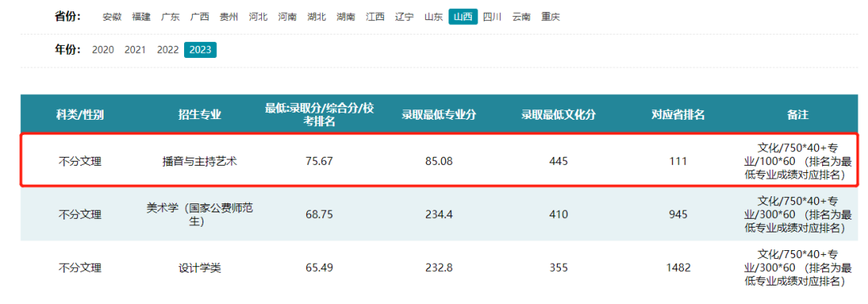Click the 录取最低专业分 column header
Screen dimensions: 868x304
pyautogui.click(x=439, y=115)
